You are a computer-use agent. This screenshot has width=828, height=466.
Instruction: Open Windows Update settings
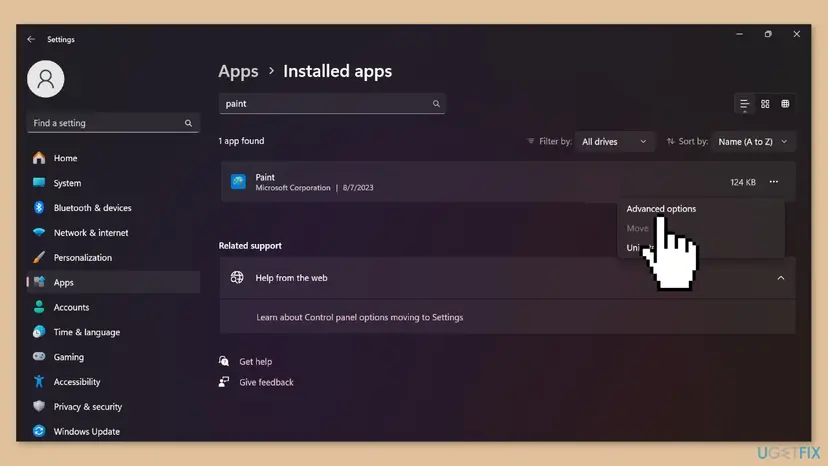click(113, 431)
